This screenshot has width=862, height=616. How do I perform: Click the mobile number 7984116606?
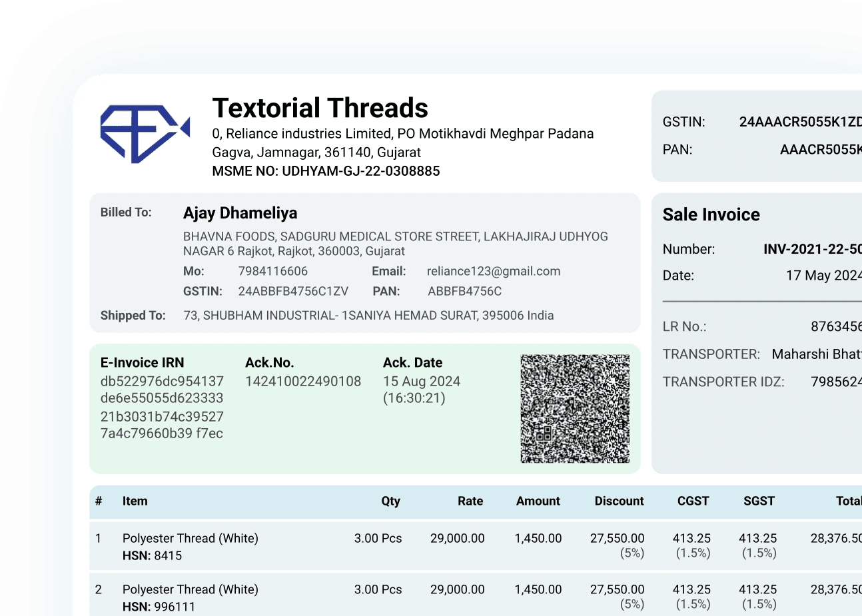(272, 271)
